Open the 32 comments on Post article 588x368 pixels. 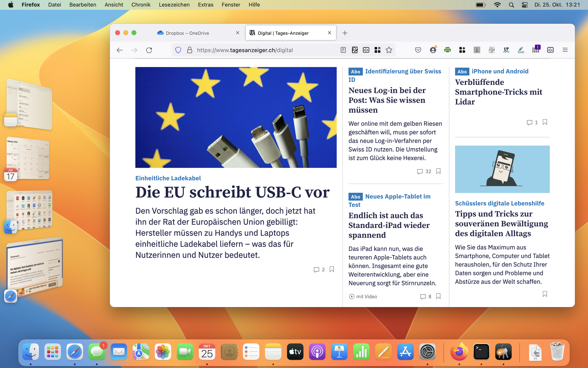tap(424, 172)
